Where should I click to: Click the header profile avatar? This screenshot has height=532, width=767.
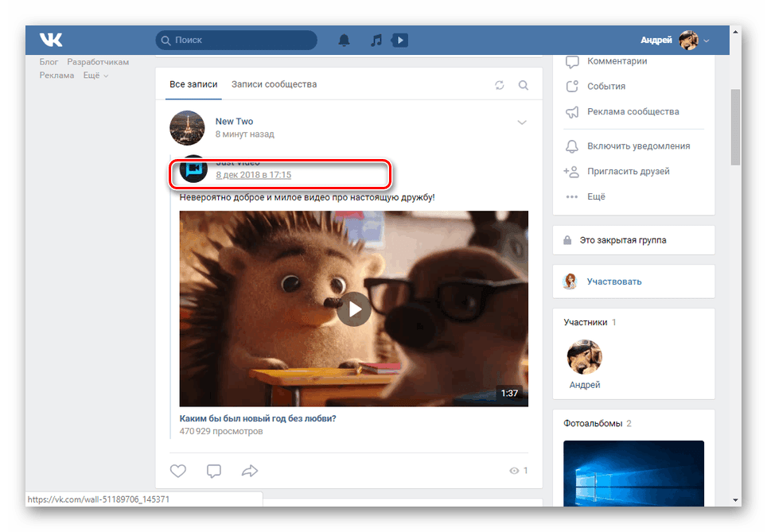688,40
